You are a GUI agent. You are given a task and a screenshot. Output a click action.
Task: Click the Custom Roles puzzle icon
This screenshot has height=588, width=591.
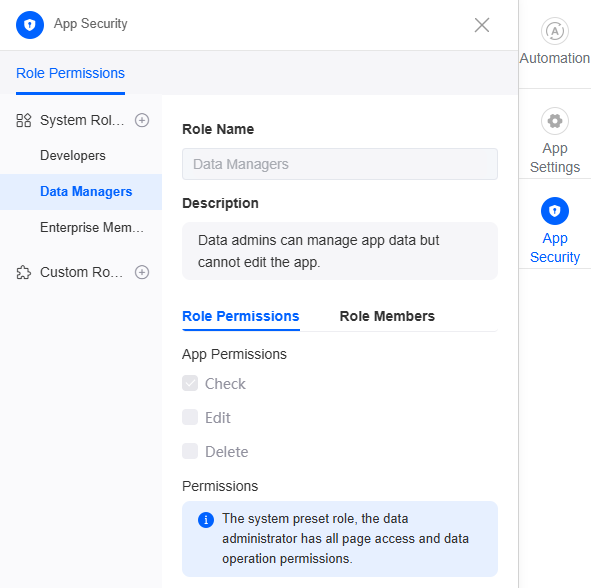tap(24, 273)
